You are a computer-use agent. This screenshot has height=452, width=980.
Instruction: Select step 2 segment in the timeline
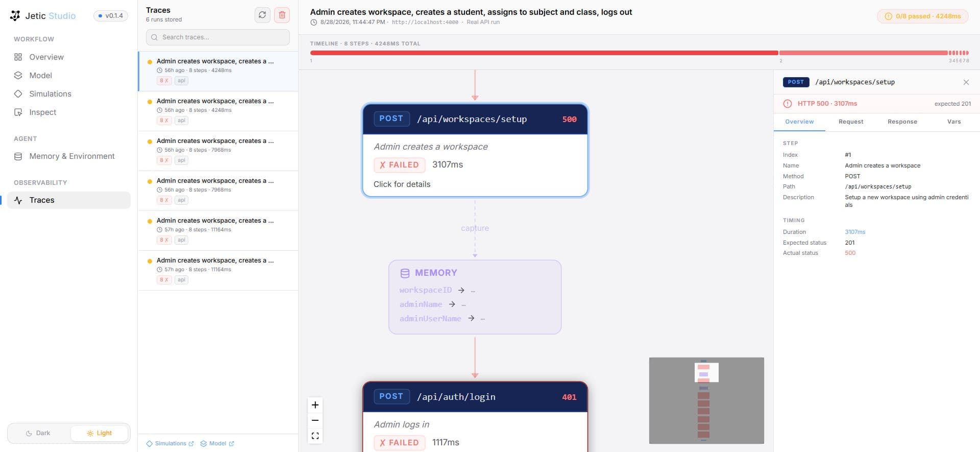point(863,53)
